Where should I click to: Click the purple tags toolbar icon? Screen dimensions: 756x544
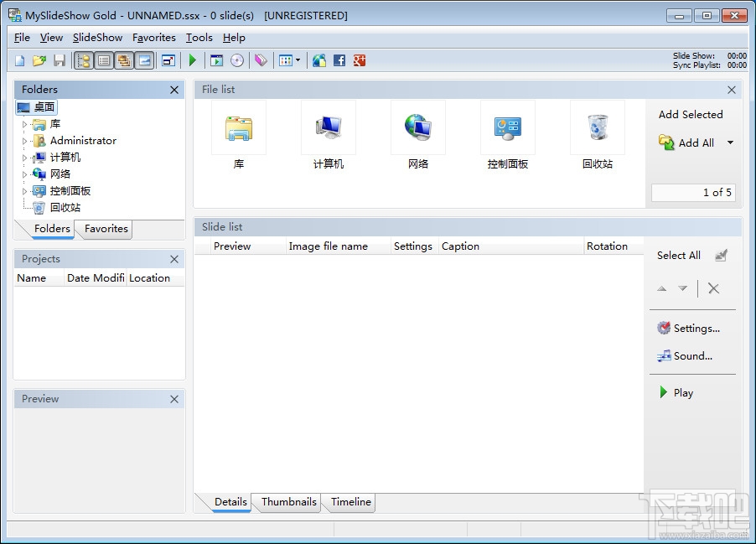[261, 60]
